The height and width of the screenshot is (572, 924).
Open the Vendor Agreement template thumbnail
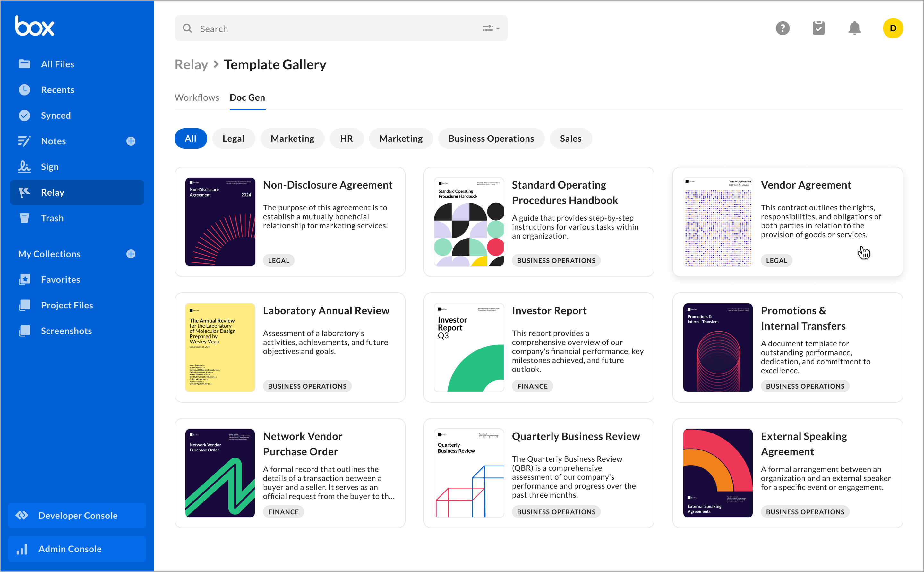click(717, 222)
